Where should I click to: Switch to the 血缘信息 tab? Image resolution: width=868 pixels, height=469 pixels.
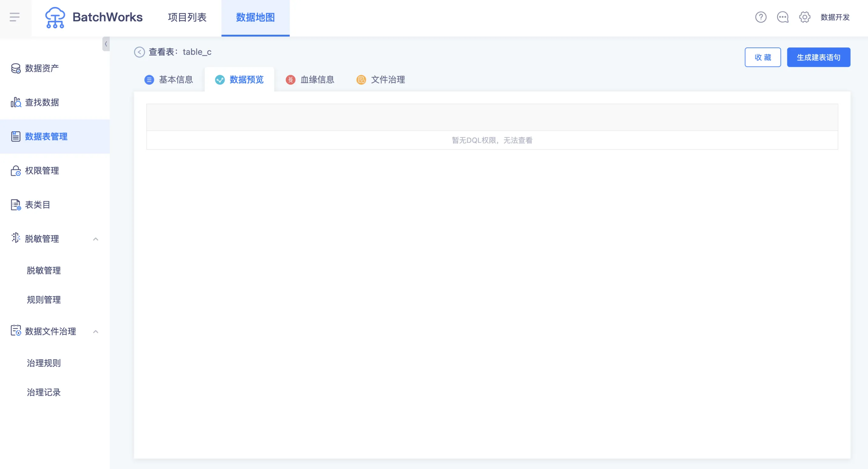coord(310,80)
